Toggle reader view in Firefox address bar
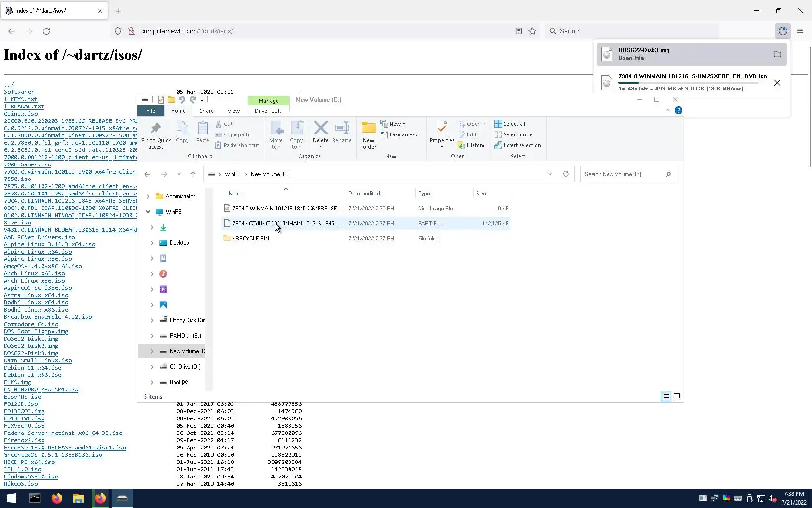 (518, 31)
